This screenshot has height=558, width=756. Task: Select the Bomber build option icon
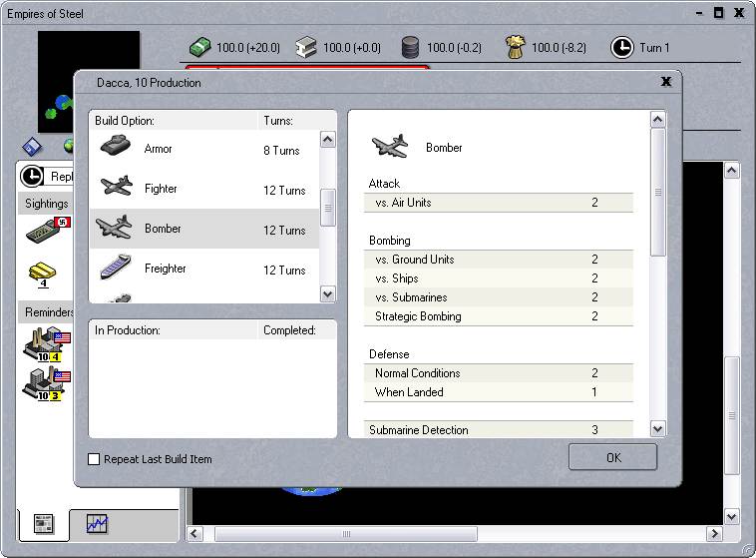(113, 229)
